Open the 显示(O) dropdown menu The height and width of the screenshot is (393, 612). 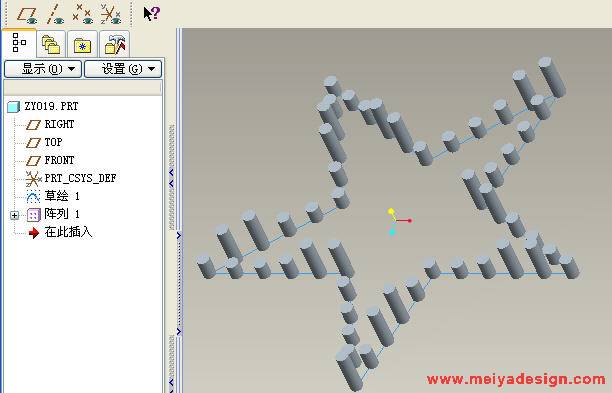[43, 69]
